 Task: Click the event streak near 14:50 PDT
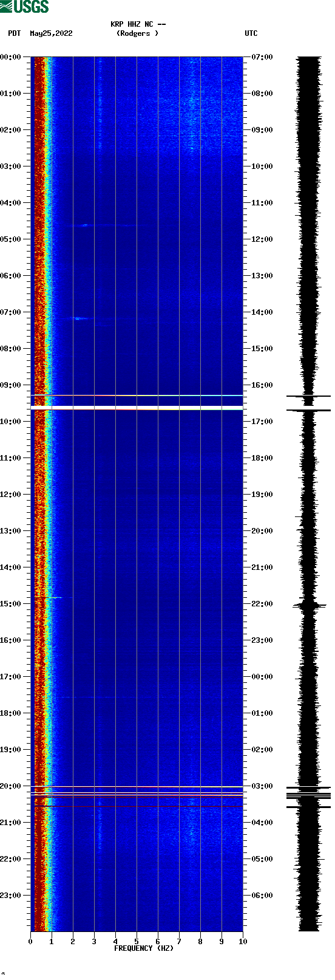pyautogui.click(x=55, y=597)
